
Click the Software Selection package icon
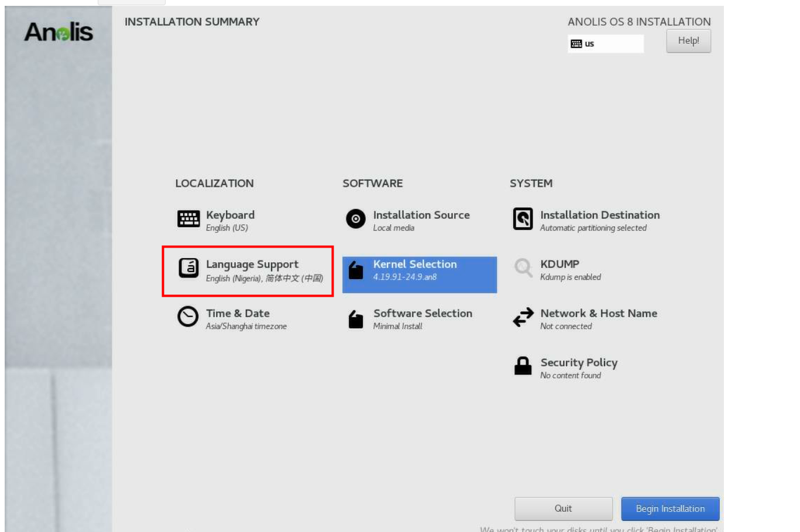[x=356, y=319]
